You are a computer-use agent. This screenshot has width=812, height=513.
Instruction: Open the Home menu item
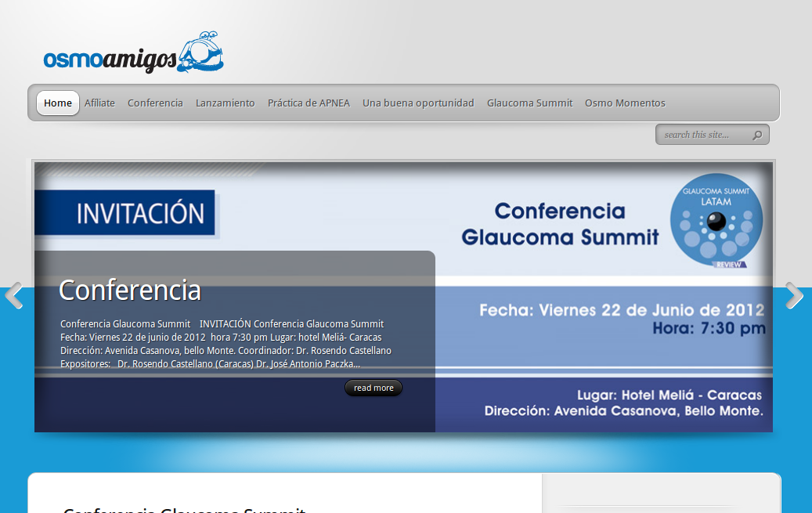(x=57, y=103)
